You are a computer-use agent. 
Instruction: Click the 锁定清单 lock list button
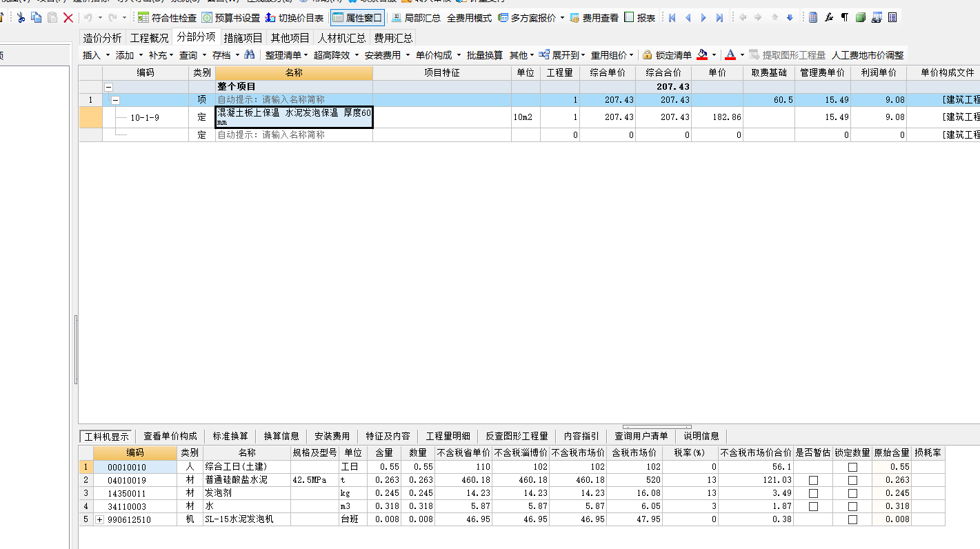click(666, 54)
